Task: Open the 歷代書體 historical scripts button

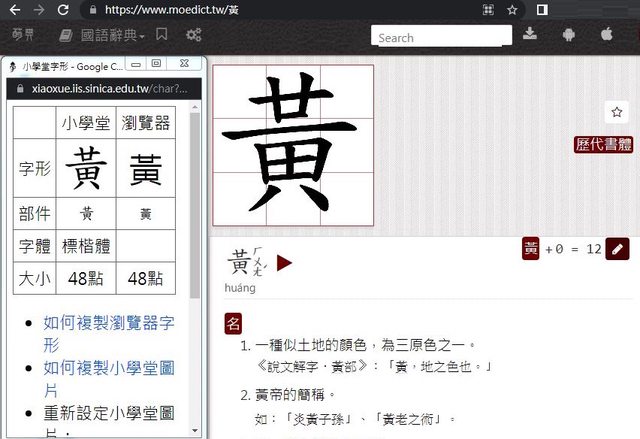Action: [x=603, y=145]
